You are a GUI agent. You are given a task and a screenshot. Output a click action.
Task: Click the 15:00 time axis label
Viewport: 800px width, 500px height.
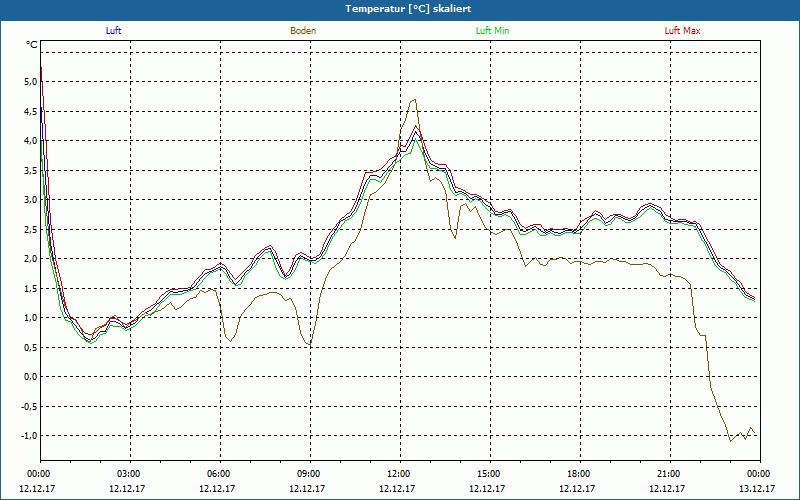click(x=490, y=474)
